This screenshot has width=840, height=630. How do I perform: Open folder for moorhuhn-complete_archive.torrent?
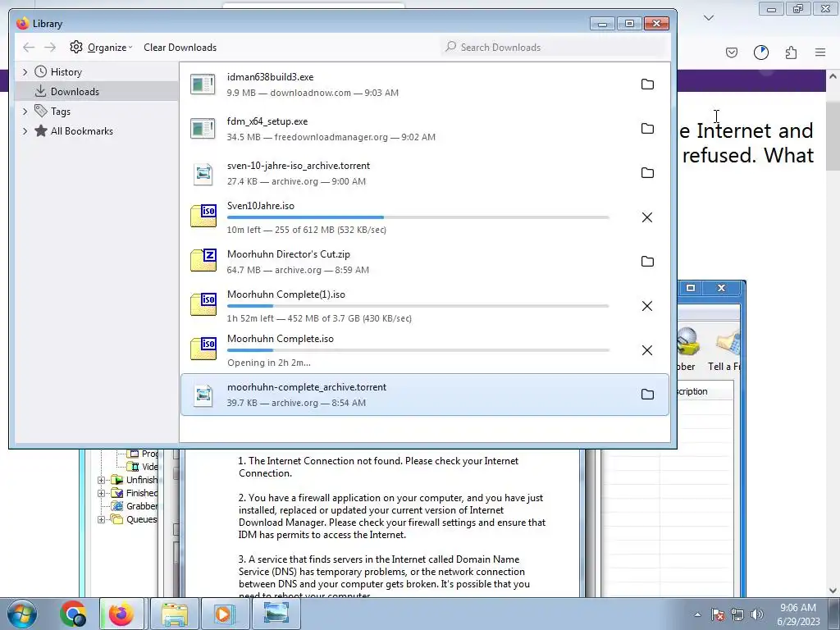pyautogui.click(x=647, y=395)
